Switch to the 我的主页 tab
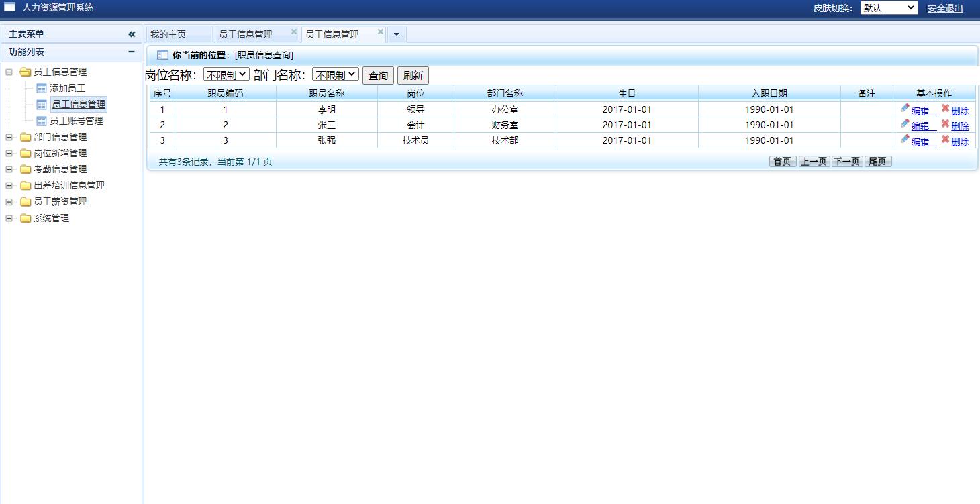 tap(168, 34)
